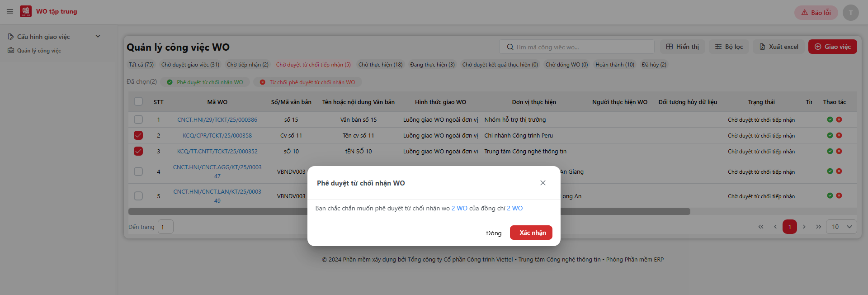This screenshot has height=295, width=868.
Task: Confirm with the Xác nhận button
Action: coord(531,233)
